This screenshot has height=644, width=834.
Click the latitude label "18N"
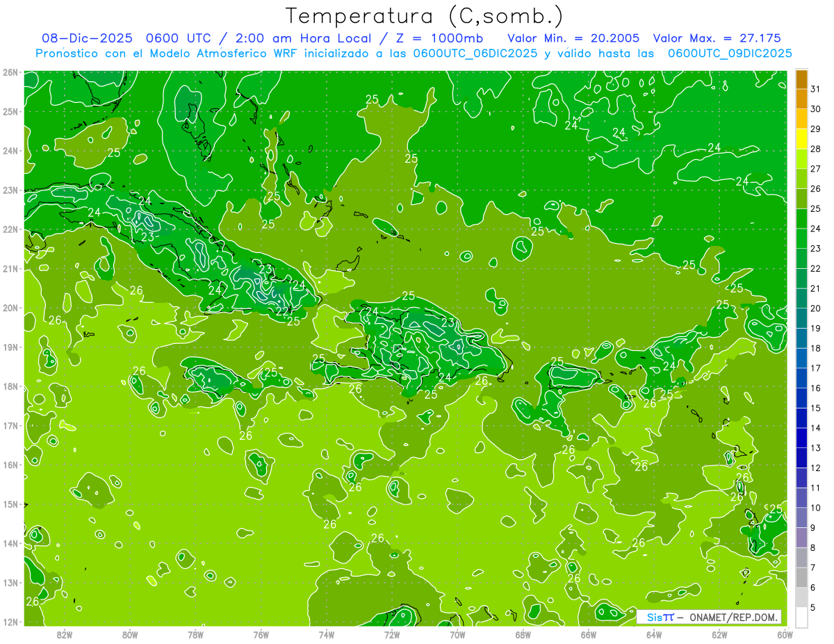tap(11, 386)
